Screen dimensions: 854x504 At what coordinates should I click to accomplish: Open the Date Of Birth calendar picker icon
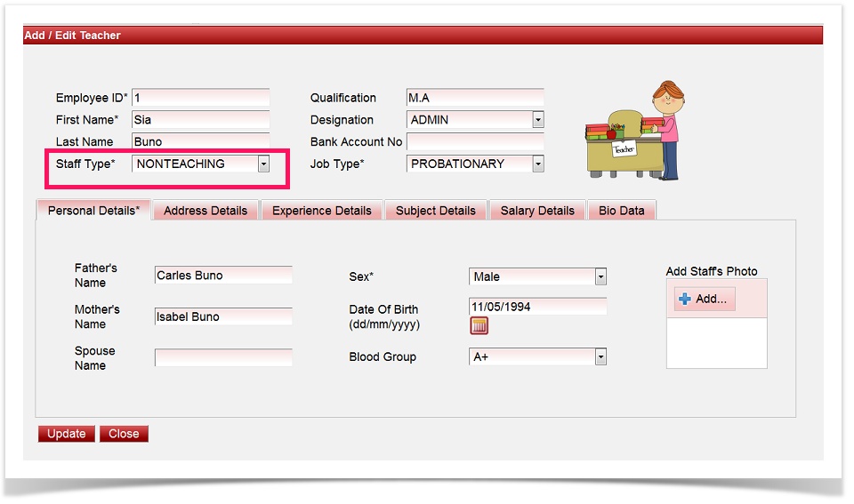[479, 326]
